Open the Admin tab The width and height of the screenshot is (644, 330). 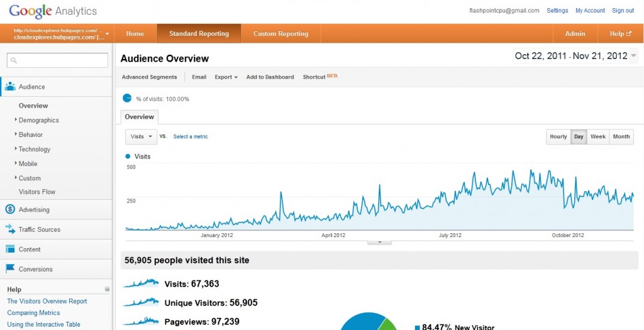click(x=575, y=34)
